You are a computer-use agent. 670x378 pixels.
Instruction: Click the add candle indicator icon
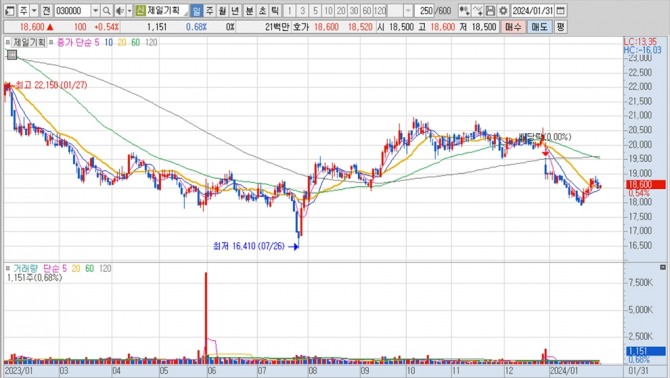464,11
